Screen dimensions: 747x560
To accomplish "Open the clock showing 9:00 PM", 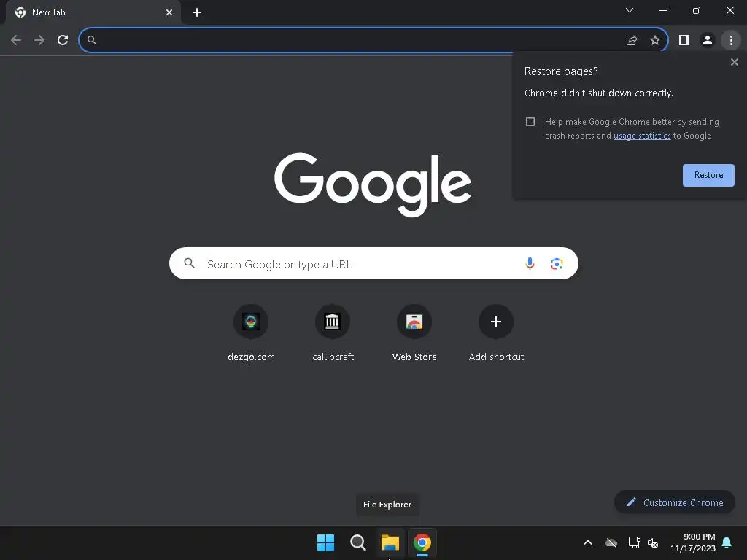I will (x=693, y=542).
